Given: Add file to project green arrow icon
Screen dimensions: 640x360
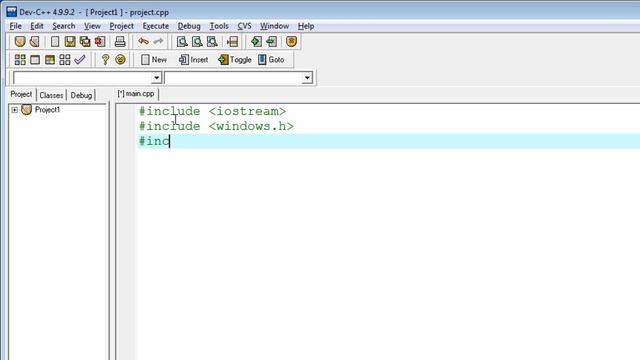Looking at the screenshot, I should pos(256,41).
